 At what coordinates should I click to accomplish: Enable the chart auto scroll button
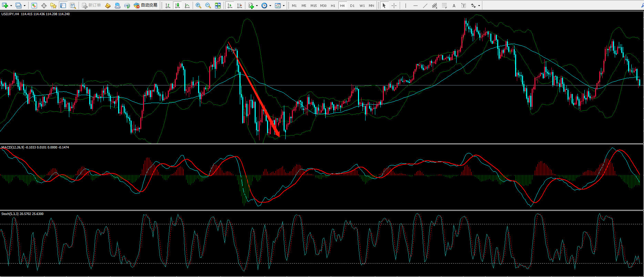[230, 6]
